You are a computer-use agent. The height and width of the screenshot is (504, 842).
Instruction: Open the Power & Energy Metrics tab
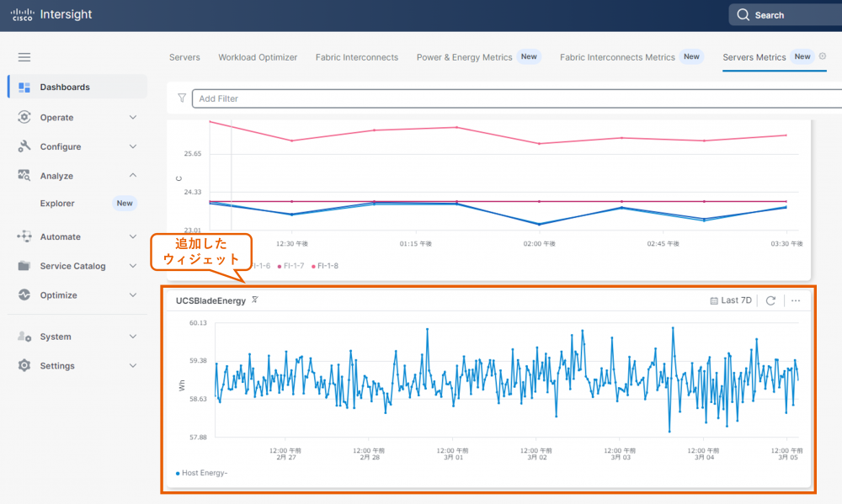[x=465, y=57]
